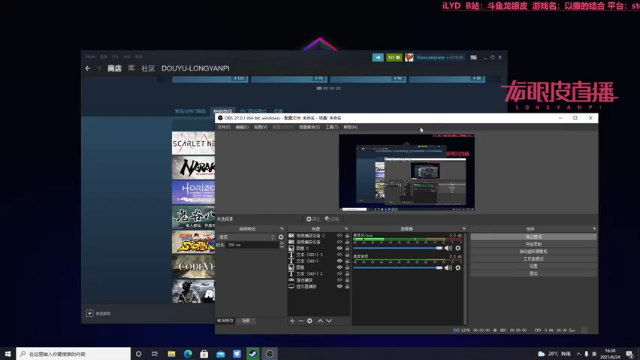Pop out the 控件 dock via its header icon
This screenshot has width=640, height=360.
[x=594, y=229]
